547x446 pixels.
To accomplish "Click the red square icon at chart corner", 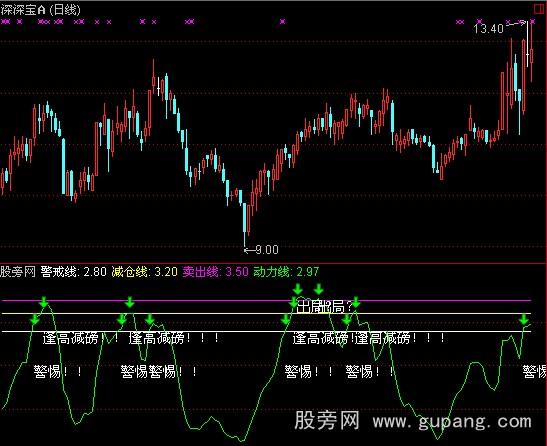I will tap(540, 9).
